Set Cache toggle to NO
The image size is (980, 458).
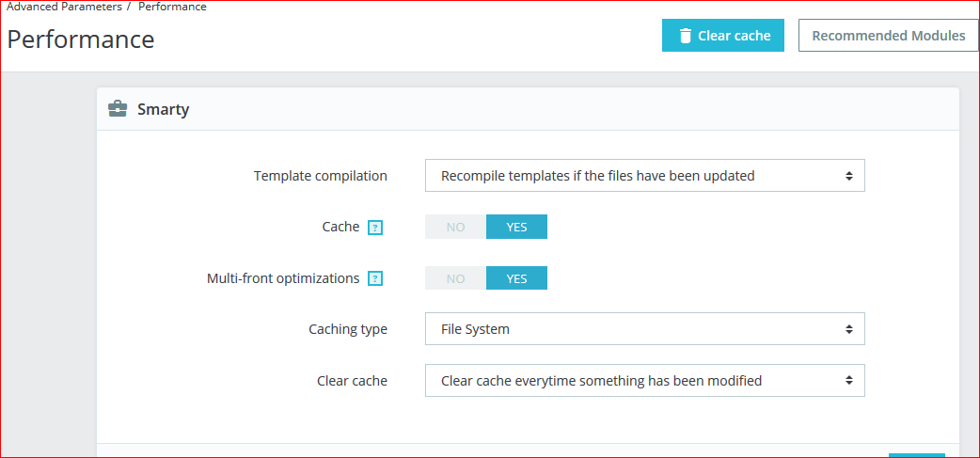(x=455, y=227)
